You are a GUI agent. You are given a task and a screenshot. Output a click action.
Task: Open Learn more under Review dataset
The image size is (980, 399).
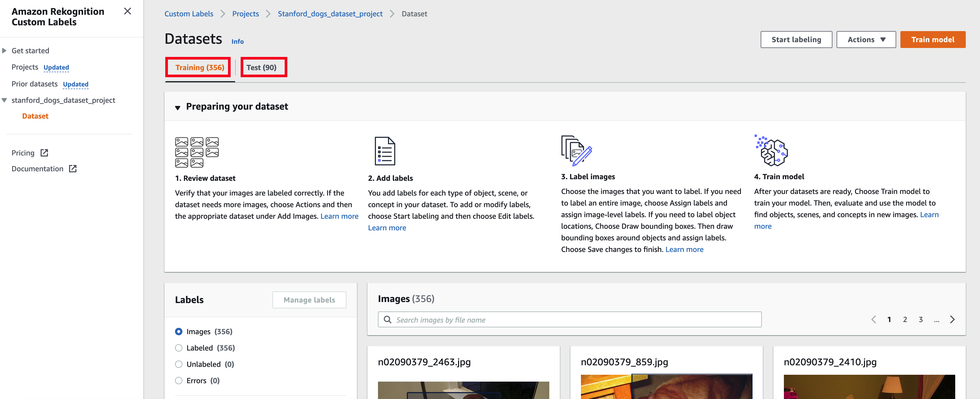tap(339, 216)
